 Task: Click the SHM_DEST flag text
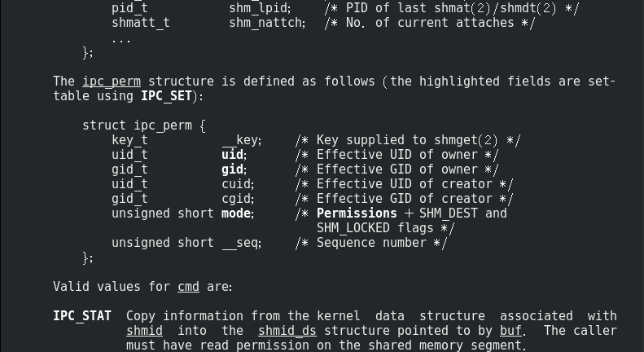449,213
